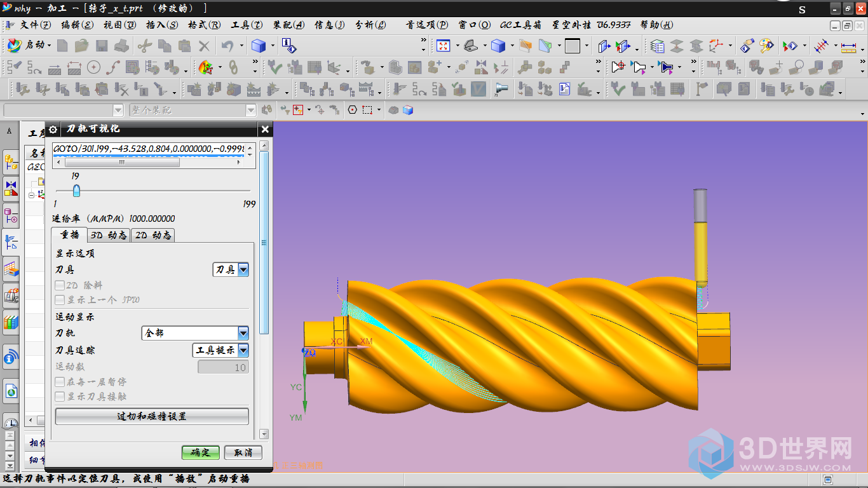868x488 pixels.
Task: Click the 运动数 value field showing 10
Action: pyautogui.click(x=223, y=367)
